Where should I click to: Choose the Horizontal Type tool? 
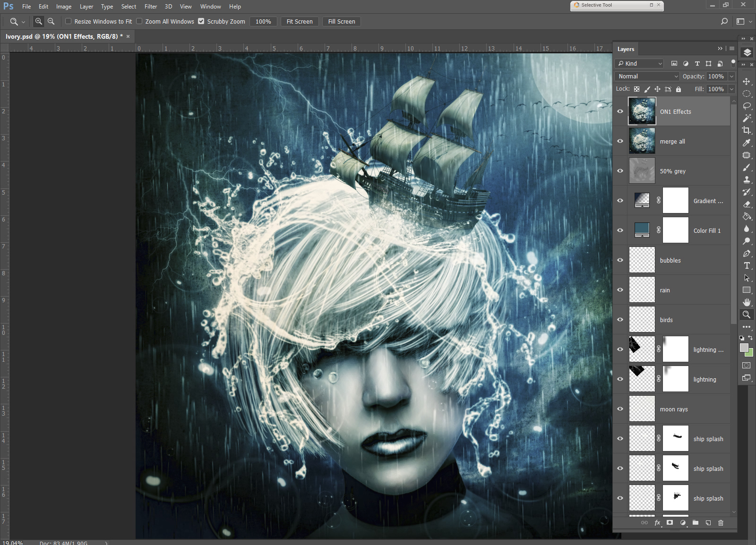pos(747,265)
